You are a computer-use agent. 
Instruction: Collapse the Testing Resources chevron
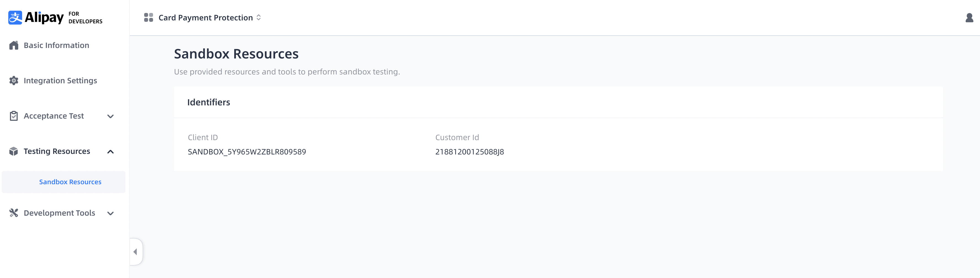(x=110, y=151)
